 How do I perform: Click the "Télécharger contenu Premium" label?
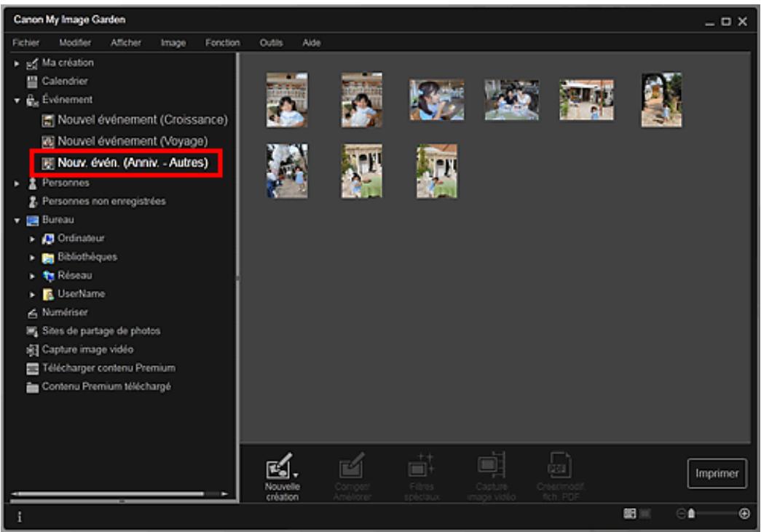(x=109, y=368)
